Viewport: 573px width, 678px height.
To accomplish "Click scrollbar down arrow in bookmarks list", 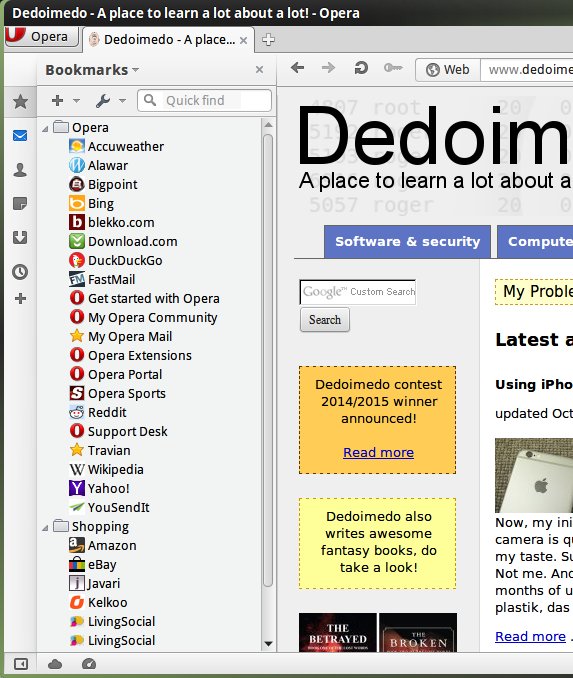I will pyautogui.click(x=268, y=644).
